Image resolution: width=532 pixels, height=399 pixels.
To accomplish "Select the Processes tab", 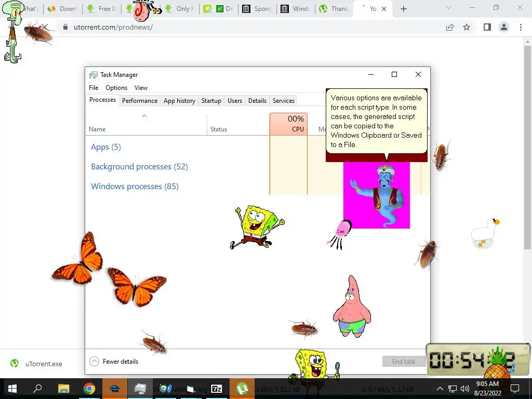I will click(x=102, y=100).
